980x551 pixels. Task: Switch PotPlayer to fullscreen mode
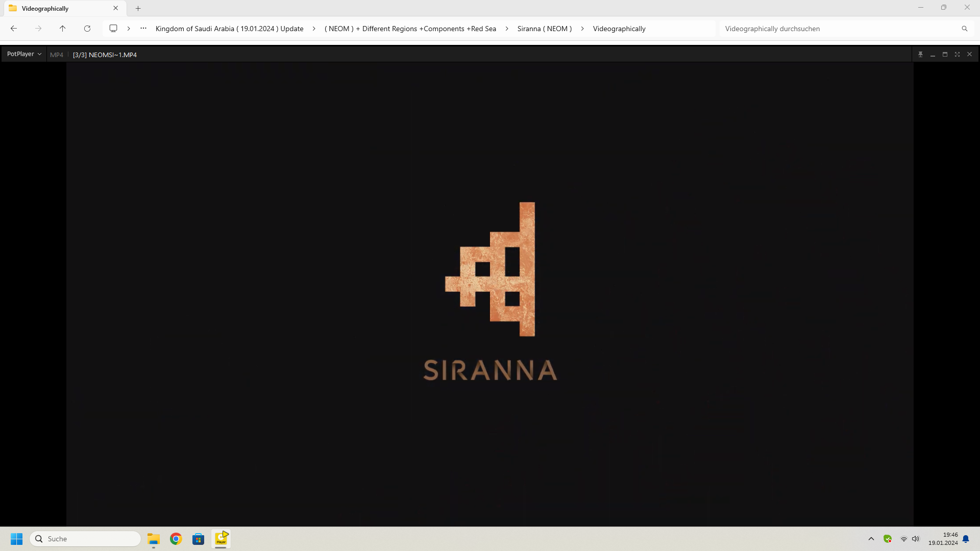click(x=957, y=54)
